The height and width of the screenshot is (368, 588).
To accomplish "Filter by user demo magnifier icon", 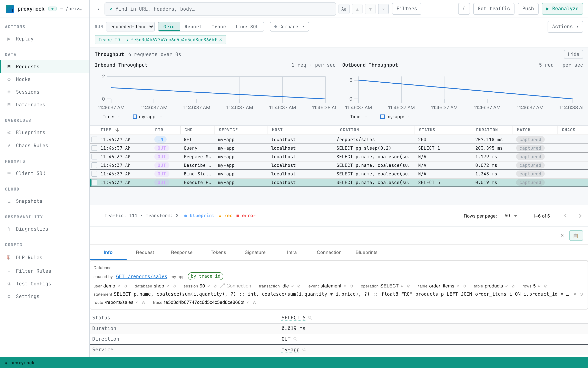I will coord(119,286).
